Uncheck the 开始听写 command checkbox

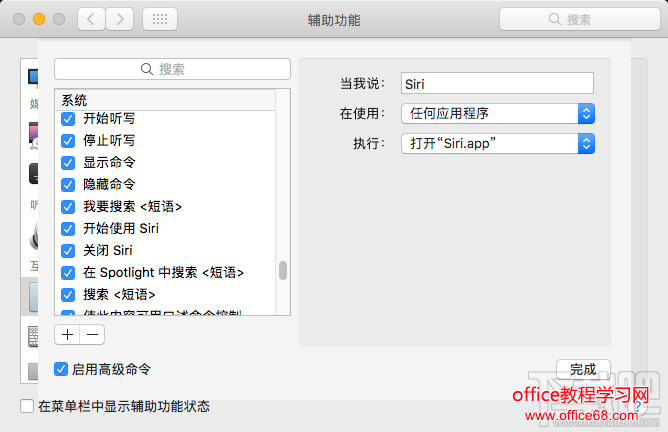68,119
